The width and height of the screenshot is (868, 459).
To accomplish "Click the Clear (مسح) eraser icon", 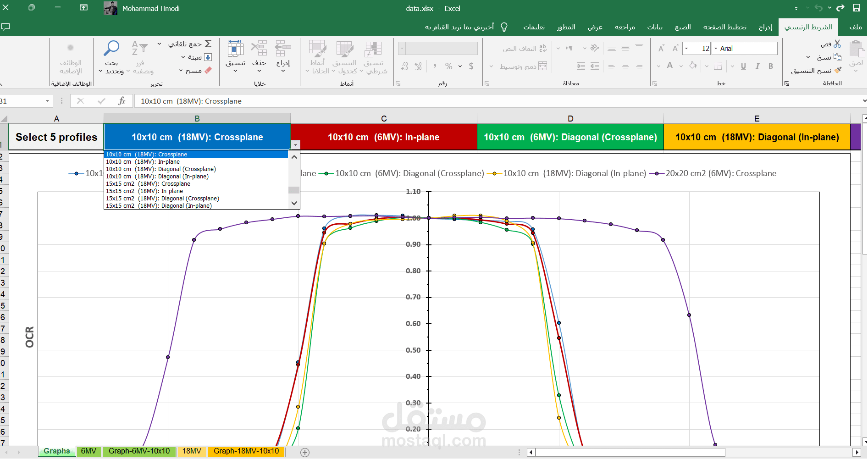I will click(x=208, y=71).
